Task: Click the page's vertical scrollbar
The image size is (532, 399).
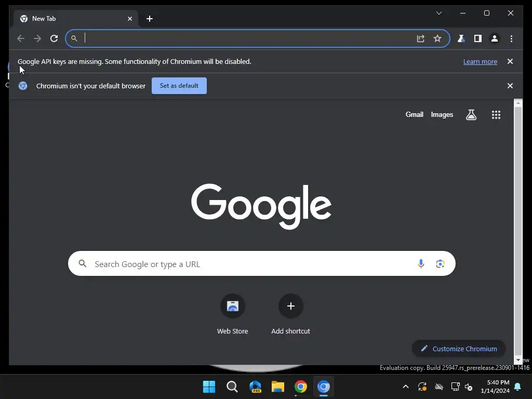Action: pos(518,231)
